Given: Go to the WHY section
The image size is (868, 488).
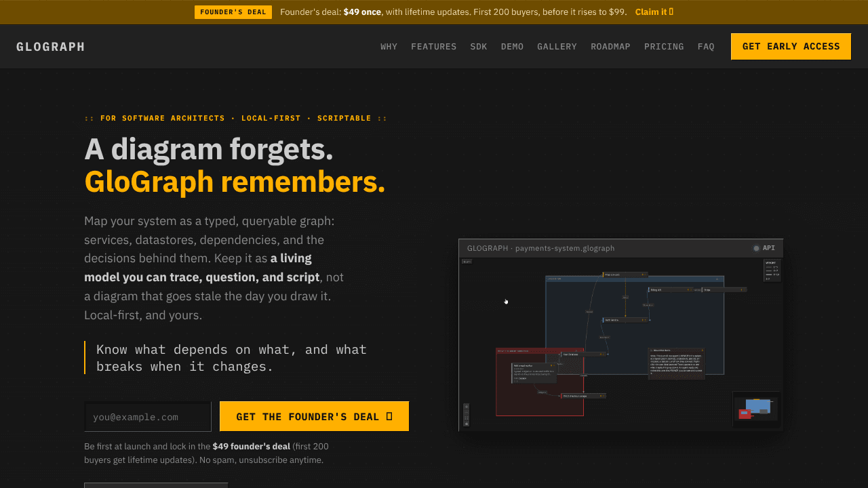Looking at the screenshot, I should [389, 47].
